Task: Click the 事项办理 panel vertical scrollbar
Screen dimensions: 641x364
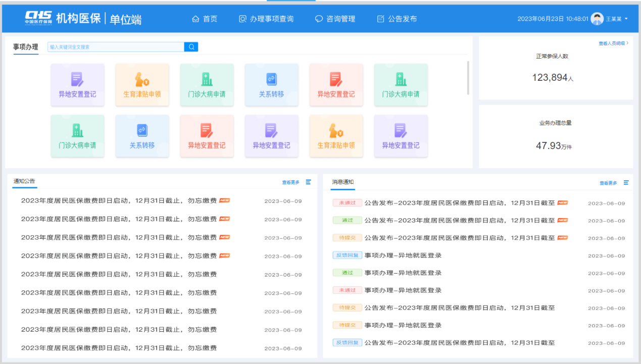Action: click(468, 78)
